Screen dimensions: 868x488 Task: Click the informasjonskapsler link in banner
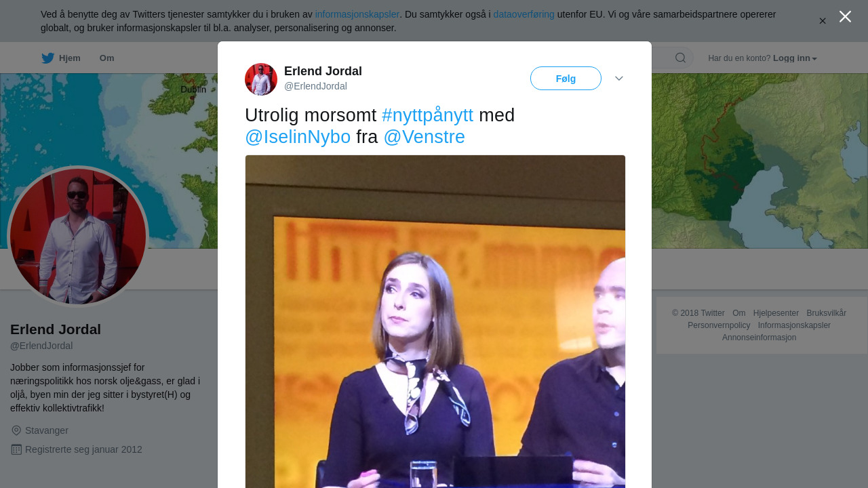click(x=357, y=14)
